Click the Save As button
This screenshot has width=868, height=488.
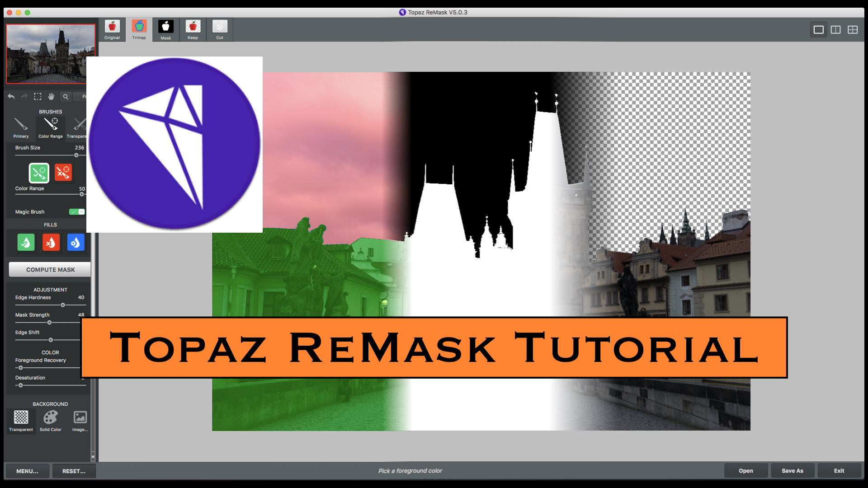coord(793,470)
